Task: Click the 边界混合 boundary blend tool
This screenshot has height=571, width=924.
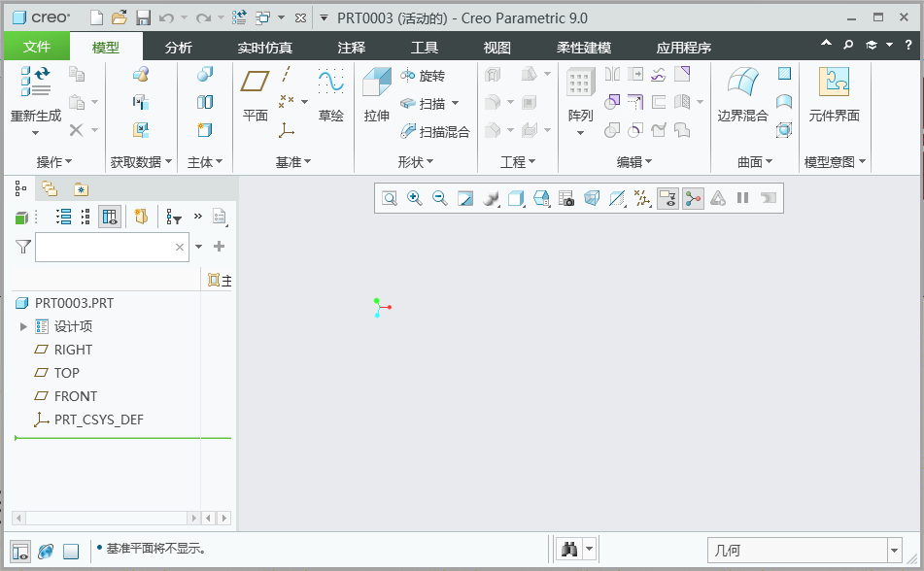Action: (742, 94)
